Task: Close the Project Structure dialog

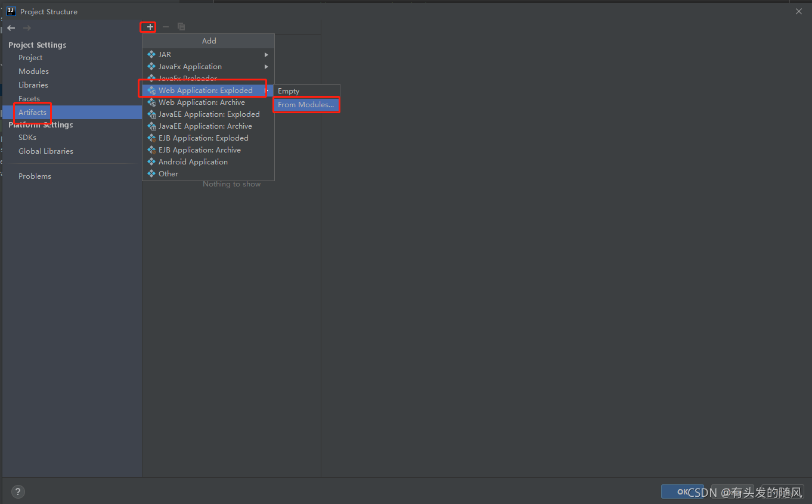Action: pos(799,11)
